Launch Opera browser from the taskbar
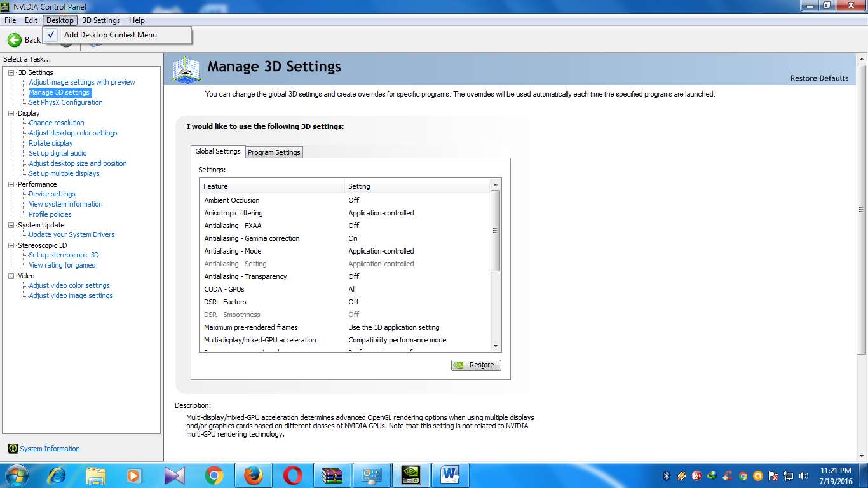 click(292, 475)
